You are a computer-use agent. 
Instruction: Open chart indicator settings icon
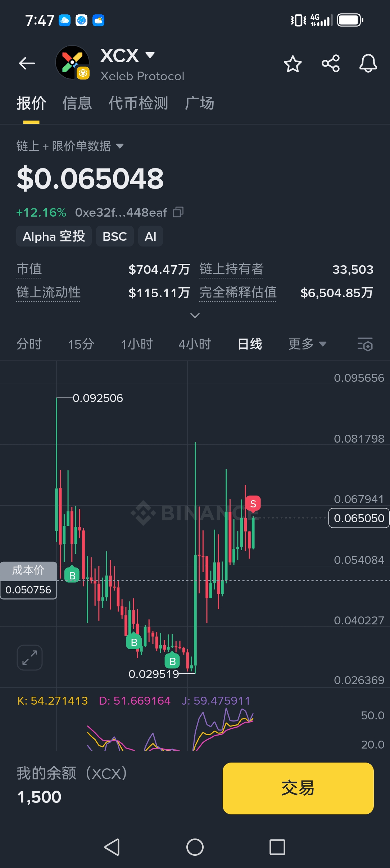[x=365, y=344]
